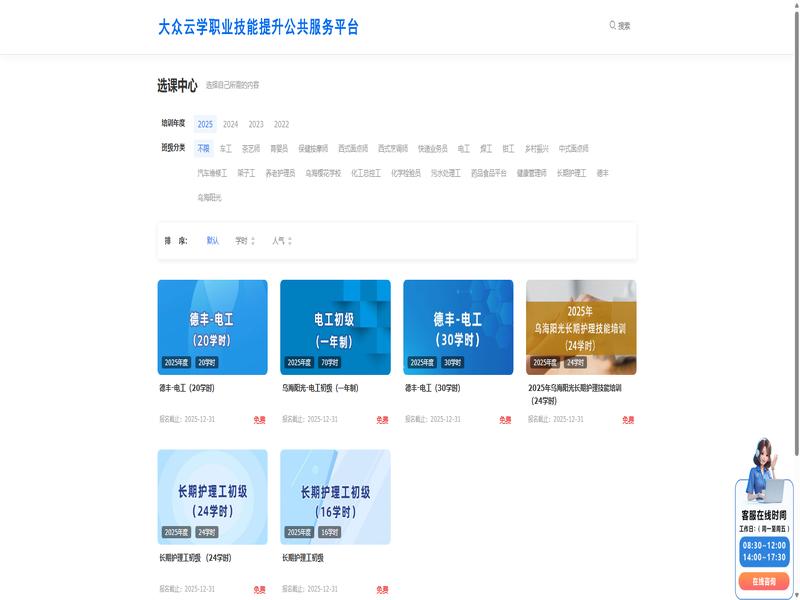Open the 德丰-电工 (20学时) course thumbnail
This screenshot has width=800, height=600.
212,327
